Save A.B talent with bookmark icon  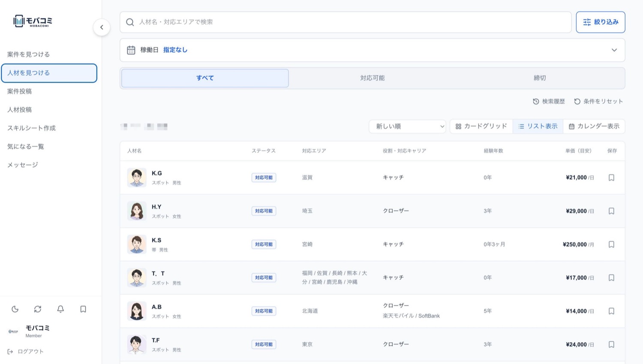tap(612, 311)
